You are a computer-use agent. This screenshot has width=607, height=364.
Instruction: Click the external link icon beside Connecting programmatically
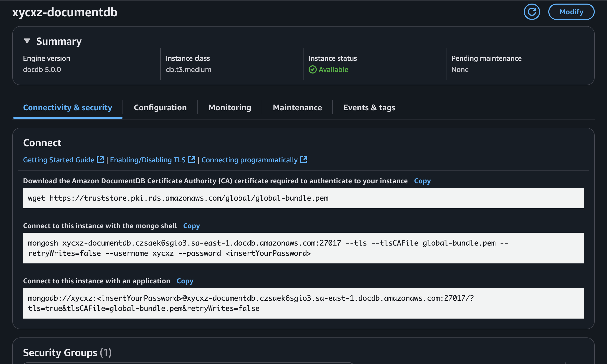[x=304, y=160]
